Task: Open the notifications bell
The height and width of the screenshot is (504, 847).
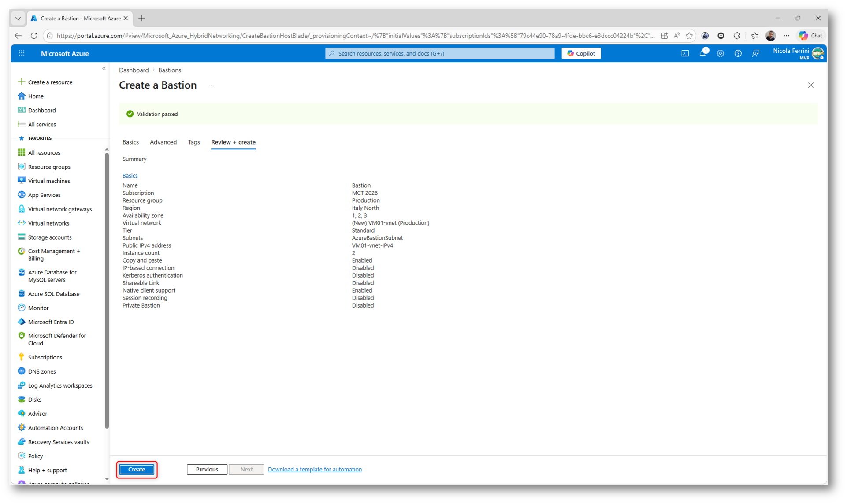Action: point(702,53)
